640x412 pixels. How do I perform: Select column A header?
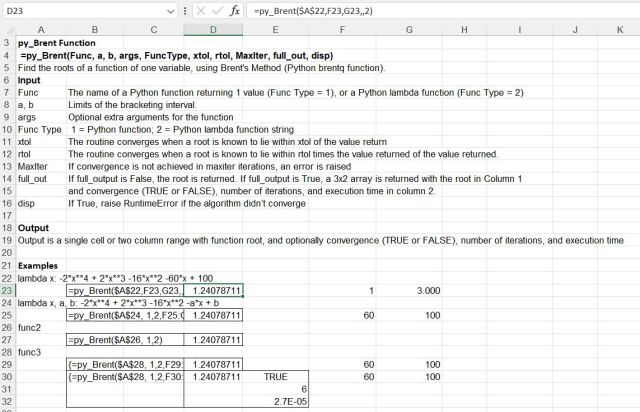tap(40, 30)
